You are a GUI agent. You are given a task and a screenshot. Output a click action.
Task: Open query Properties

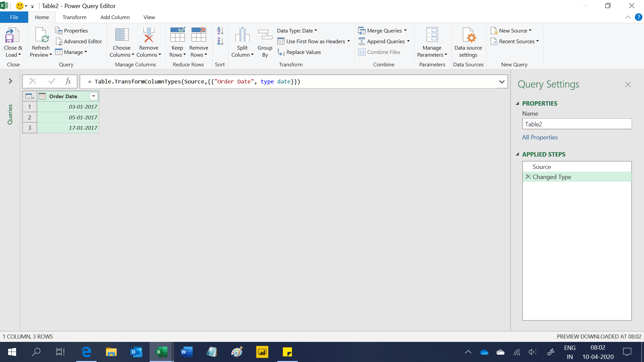coord(71,31)
